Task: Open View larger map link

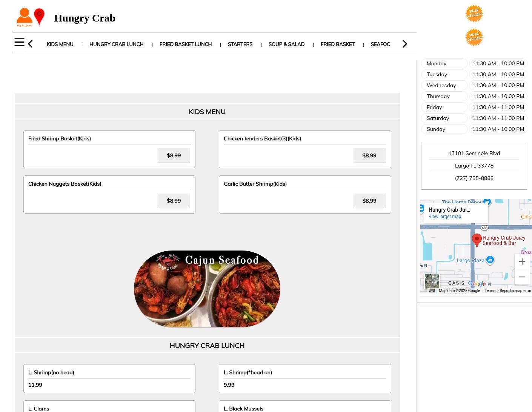Action: pyautogui.click(x=445, y=217)
